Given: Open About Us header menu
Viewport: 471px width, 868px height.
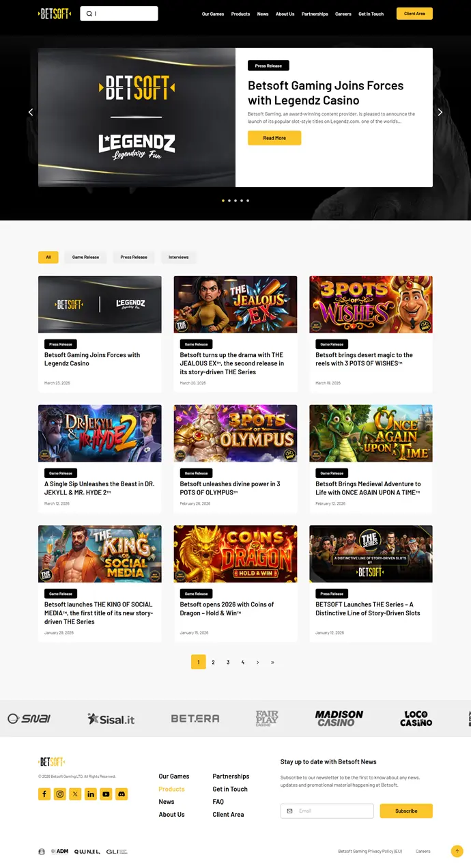Looking at the screenshot, I should [x=285, y=14].
